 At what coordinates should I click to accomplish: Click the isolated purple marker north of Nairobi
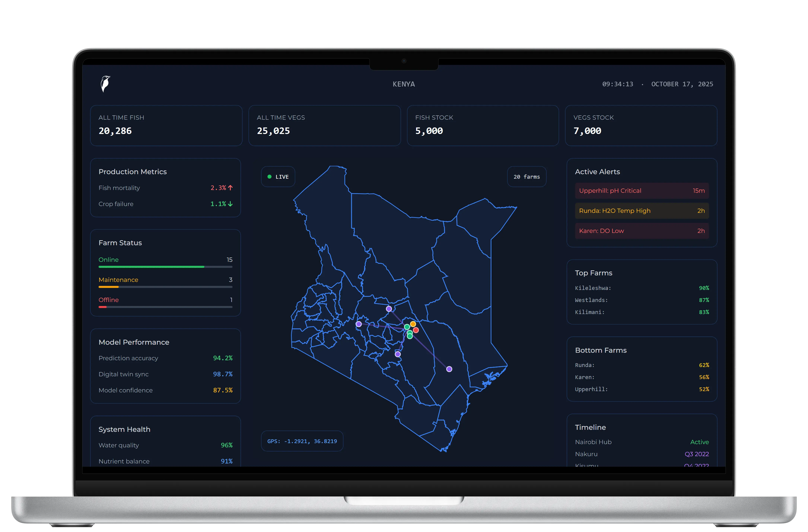(x=389, y=308)
